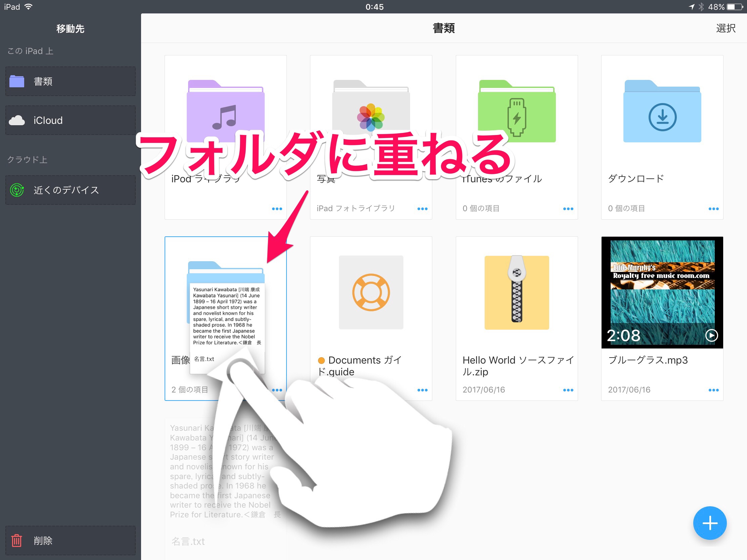
Task: Tap the trash delete icon in sidebar
Action: [x=17, y=541]
